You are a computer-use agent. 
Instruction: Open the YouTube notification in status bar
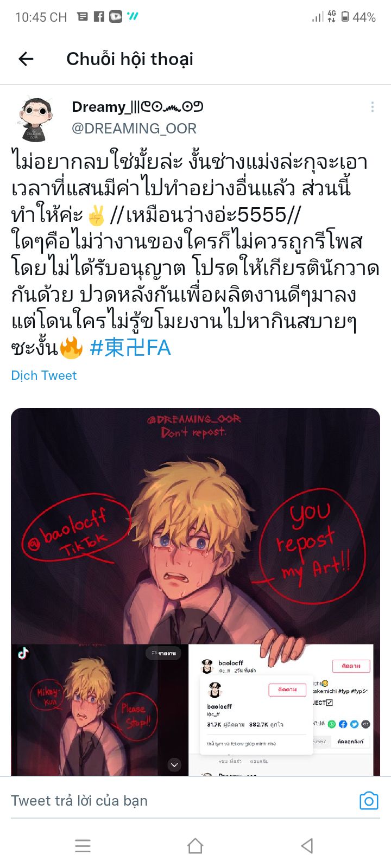point(116,16)
